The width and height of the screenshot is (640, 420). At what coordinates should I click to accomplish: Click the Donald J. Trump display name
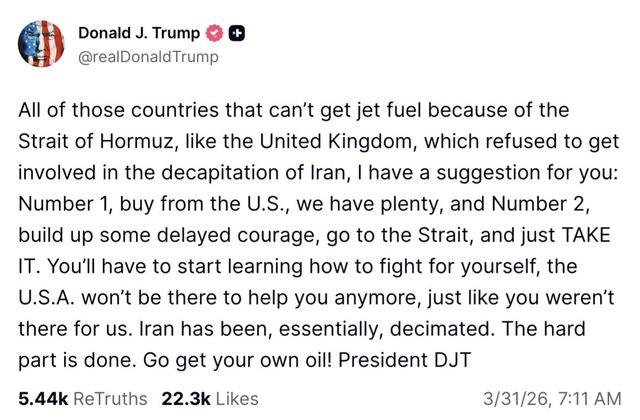[139, 33]
